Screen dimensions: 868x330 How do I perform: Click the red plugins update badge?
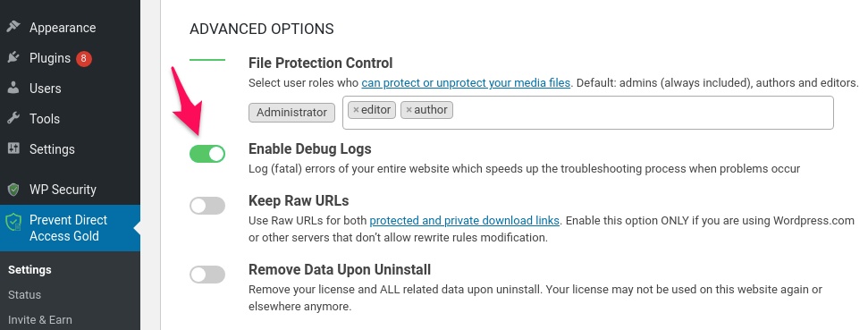[84, 58]
